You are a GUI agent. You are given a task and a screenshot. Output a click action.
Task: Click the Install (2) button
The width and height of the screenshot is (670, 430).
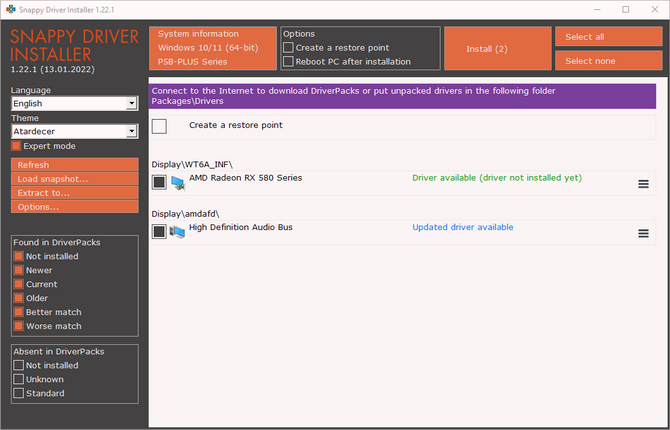click(498, 48)
